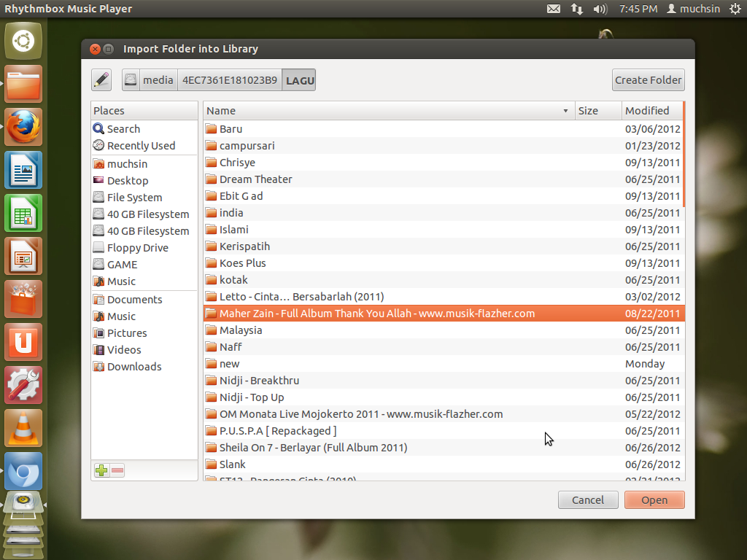The width and height of the screenshot is (747, 560).
Task: Select the Slank folder
Action: tap(443, 464)
